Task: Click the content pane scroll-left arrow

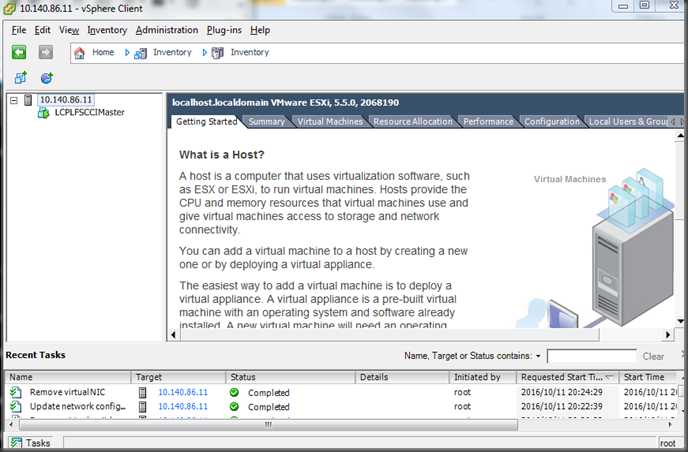Action: 173,335
